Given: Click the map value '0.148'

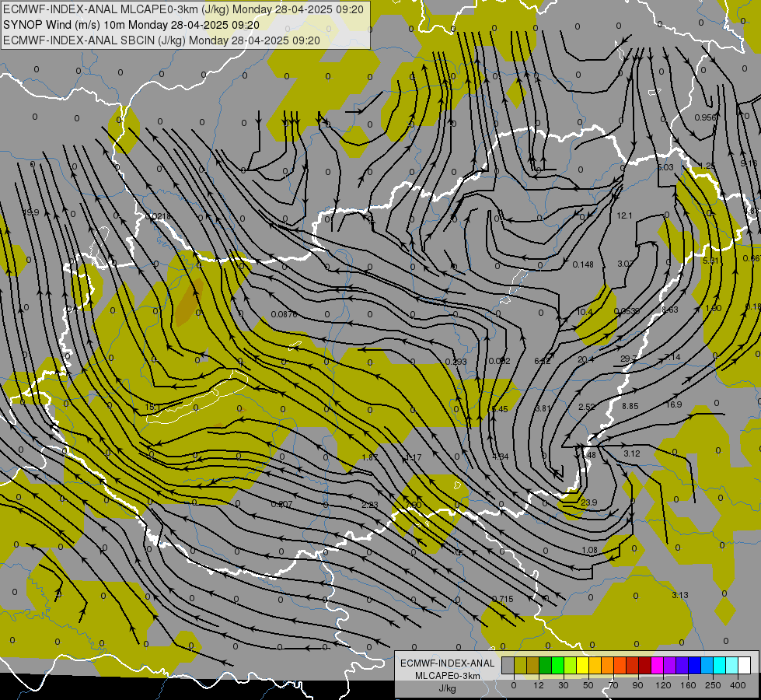Looking at the screenshot, I should click(583, 264).
